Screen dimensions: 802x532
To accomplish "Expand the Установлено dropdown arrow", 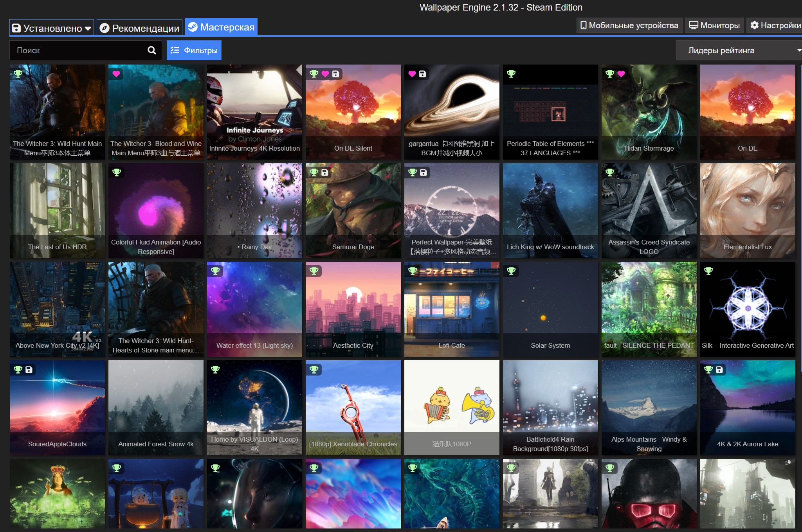I will click(88, 28).
